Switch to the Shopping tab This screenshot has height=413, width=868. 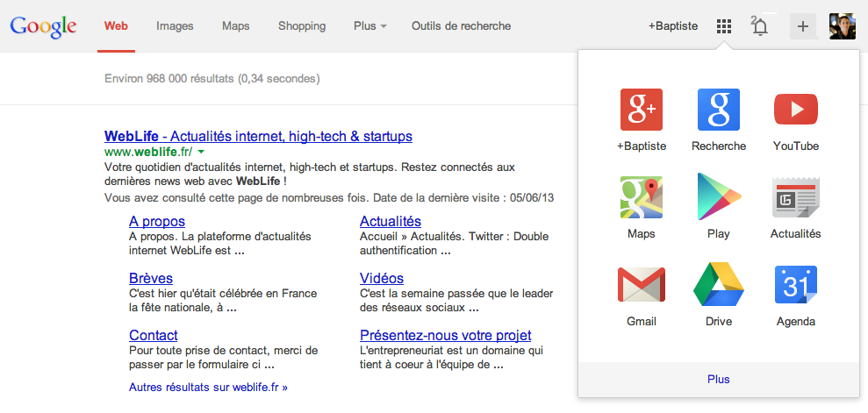coord(302,26)
